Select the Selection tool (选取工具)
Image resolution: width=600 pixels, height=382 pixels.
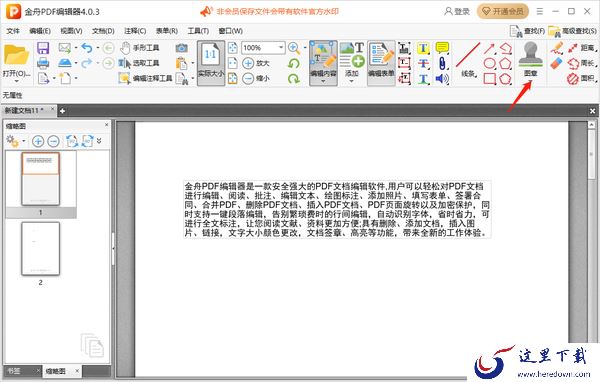tap(139, 63)
